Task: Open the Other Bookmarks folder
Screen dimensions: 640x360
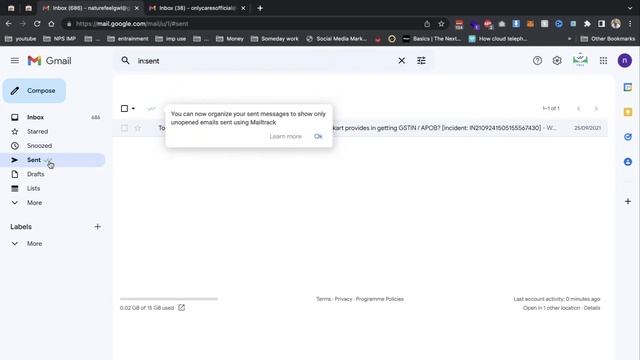Action: 608,39
